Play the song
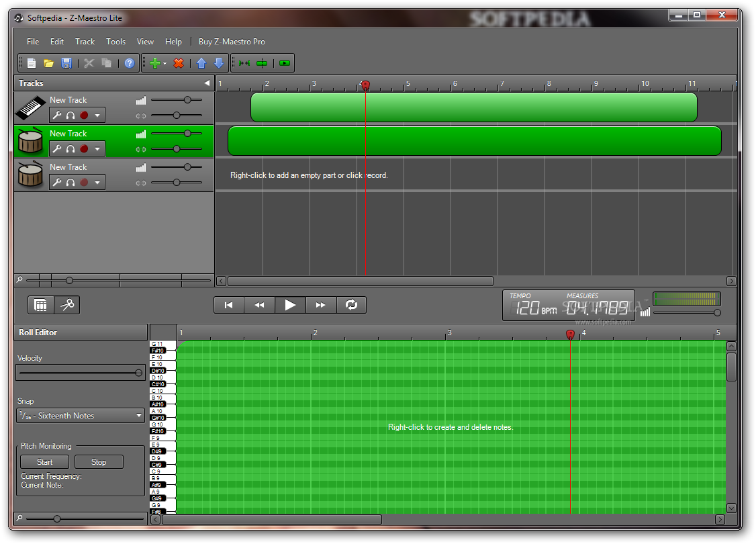The width and height of the screenshot is (756, 544). (290, 305)
